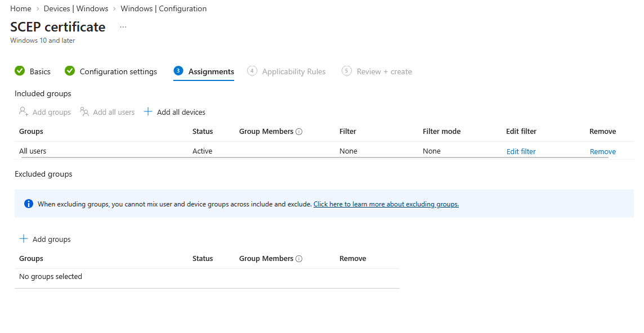
Task: Click the Add groups person icon under Included groups
Action: coord(24,112)
